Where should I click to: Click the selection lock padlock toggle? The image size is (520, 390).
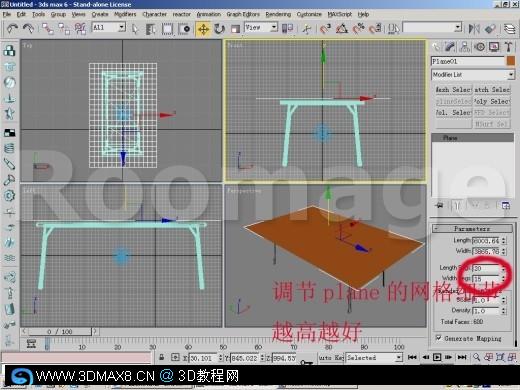161,358
